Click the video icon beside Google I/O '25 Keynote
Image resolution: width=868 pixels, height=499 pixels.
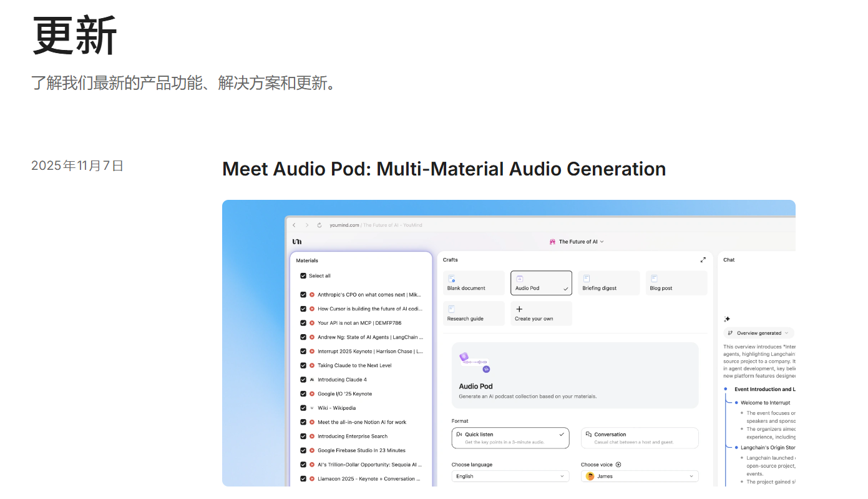[312, 394]
